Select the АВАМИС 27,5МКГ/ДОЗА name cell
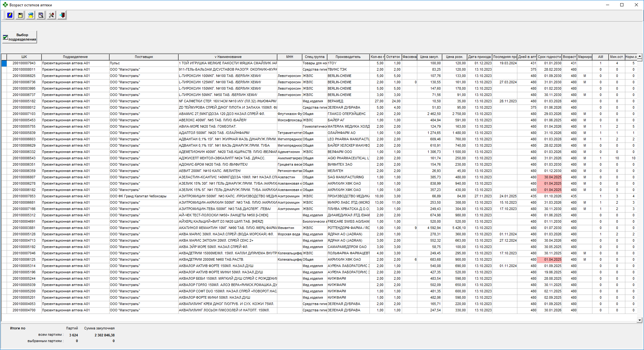Screen dimensions: 644x350 (228, 114)
